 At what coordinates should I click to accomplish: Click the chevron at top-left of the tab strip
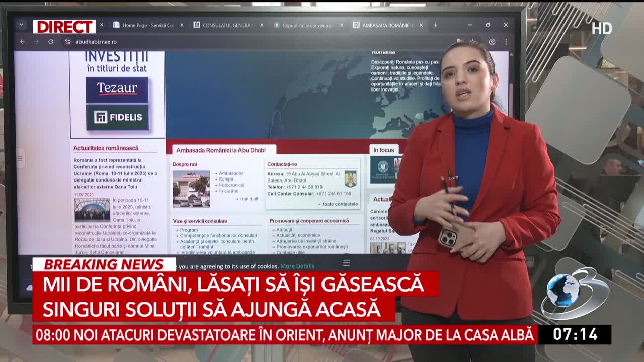click(x=20, y=24)
